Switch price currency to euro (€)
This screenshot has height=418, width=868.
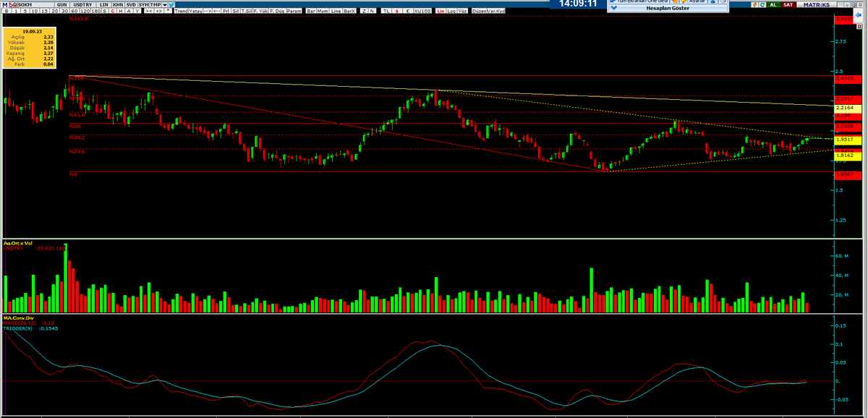point(407,12)
